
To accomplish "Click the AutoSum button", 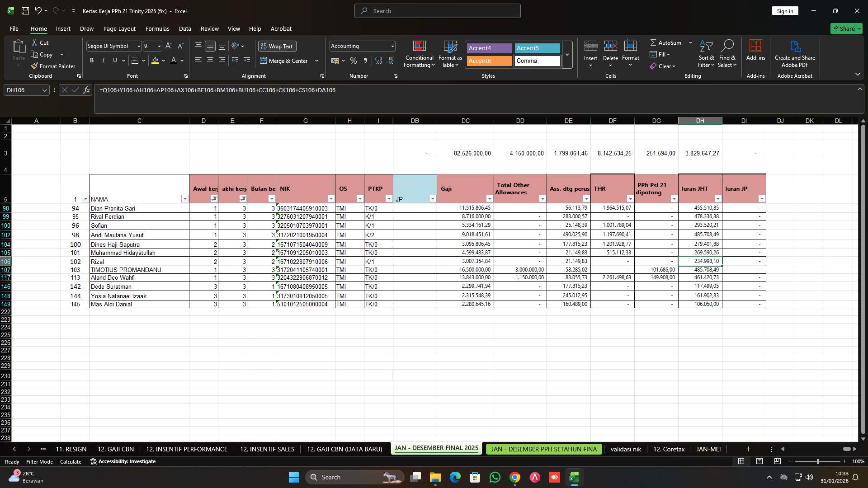I will 668,42.
